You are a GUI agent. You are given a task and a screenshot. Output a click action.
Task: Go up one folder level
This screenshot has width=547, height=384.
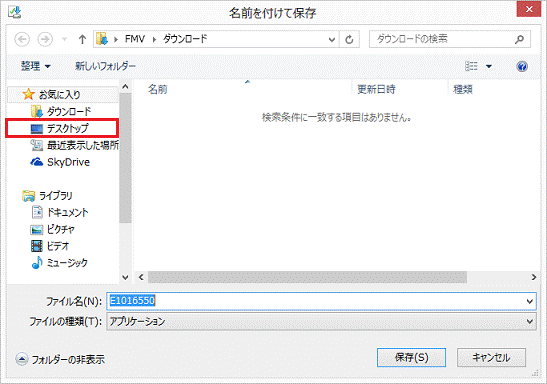[x=82, y=39]
